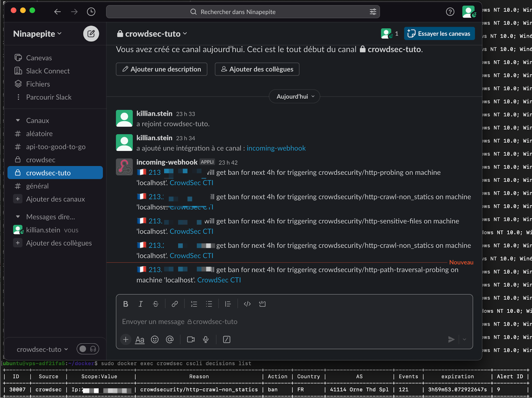Compose a new message with pencil icon
Image resolution: width=532 pixels, height=398 pixels.
point(91,34)
